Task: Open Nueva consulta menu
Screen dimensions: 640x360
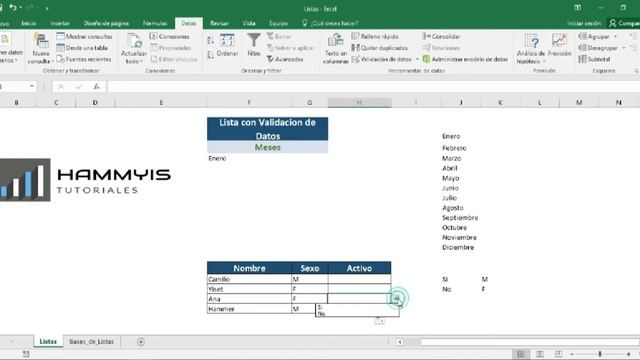Action: pos(40,49)
